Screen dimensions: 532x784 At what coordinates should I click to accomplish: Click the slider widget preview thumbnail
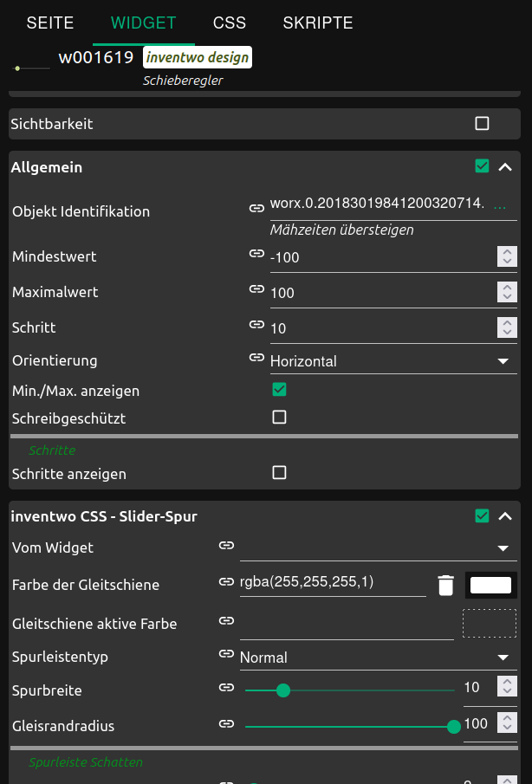click(31, 68)
